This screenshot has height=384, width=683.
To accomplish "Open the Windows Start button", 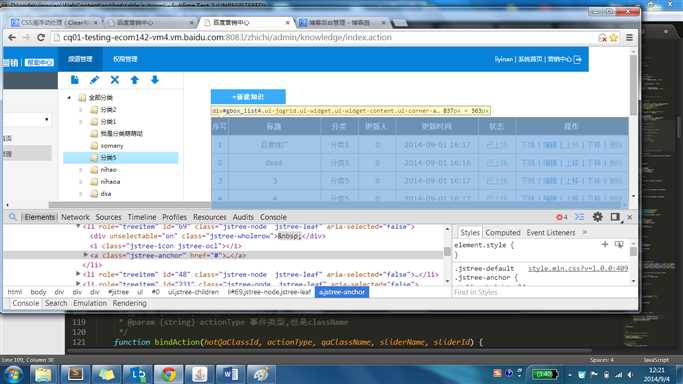I will pyautogui.click(x=13, y=374).
